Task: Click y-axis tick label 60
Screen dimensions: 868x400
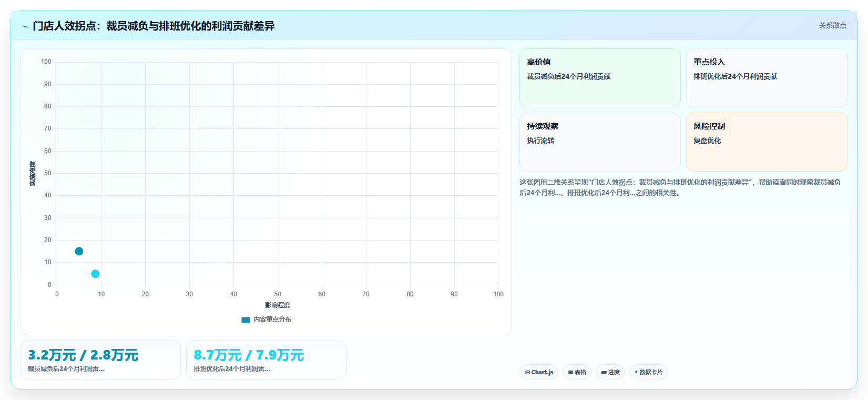Action: click(48, 151)
